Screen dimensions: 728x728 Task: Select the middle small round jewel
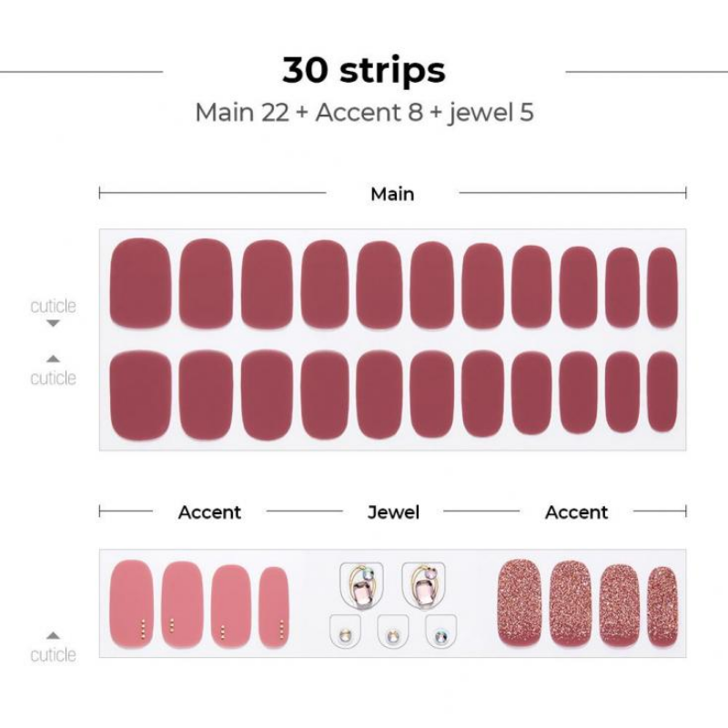pos(393,633)
